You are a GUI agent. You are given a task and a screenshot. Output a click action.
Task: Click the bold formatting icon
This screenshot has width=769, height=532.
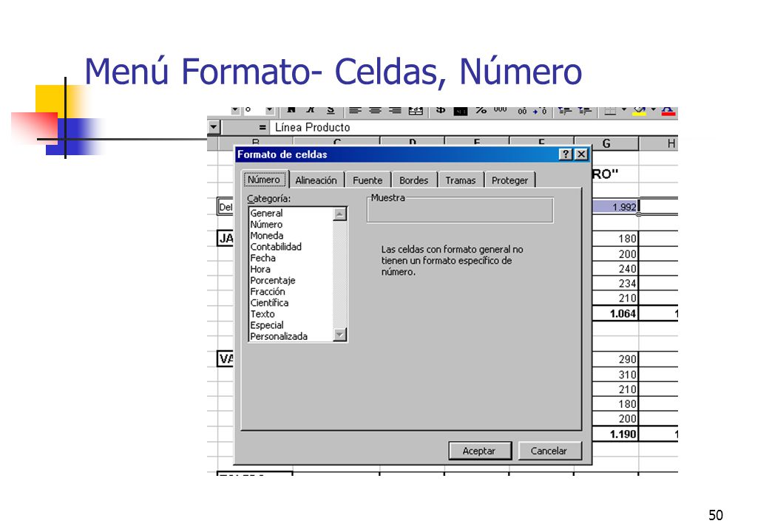[291, 110]
